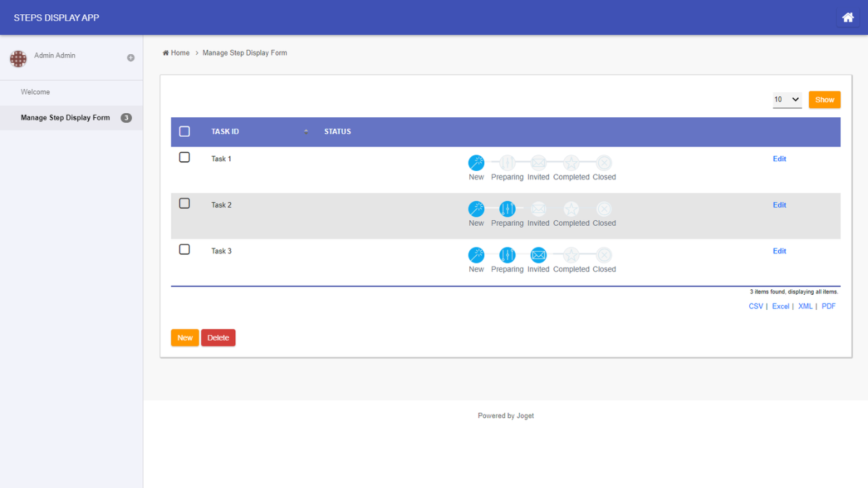Sort the table by Task ID column

pyautogui.click(x=225, y=131)
